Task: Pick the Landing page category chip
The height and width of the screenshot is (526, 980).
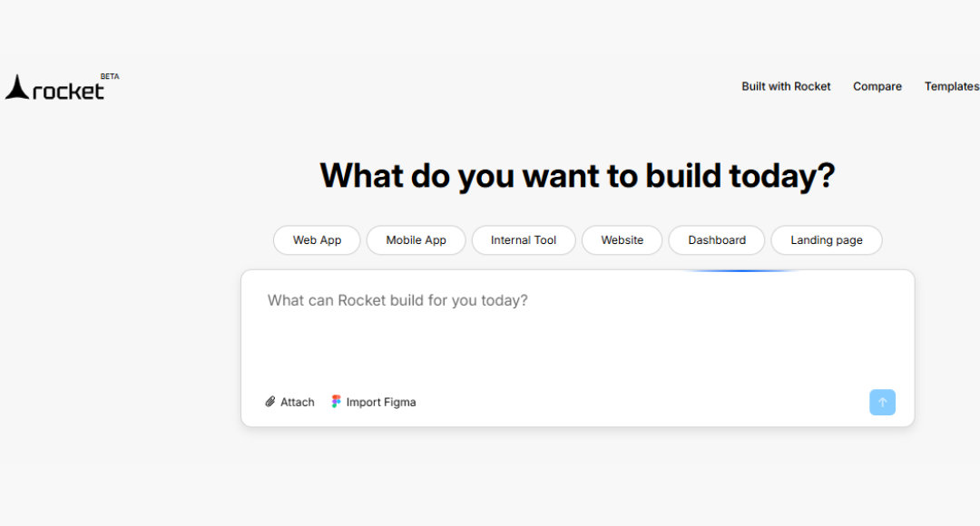Action: tap(827, 240)
